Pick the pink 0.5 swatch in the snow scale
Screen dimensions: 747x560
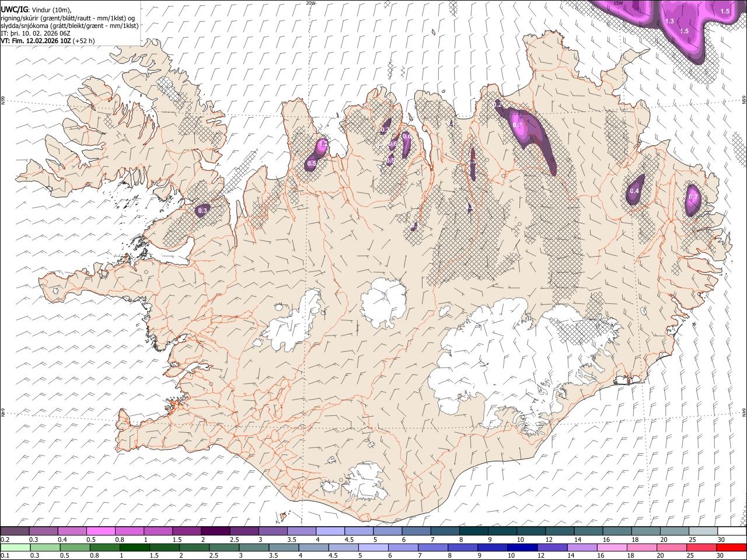point(101,531)
